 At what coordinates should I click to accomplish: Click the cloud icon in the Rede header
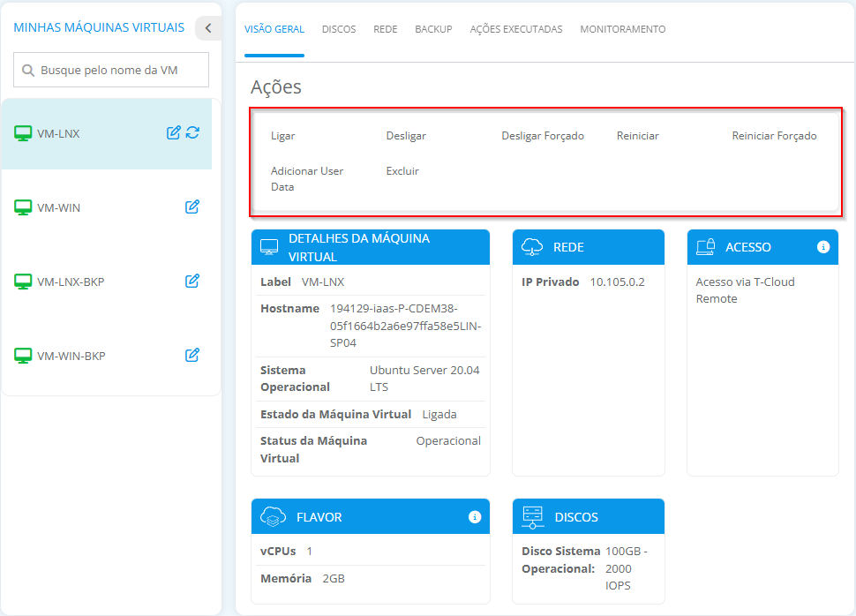532,247
